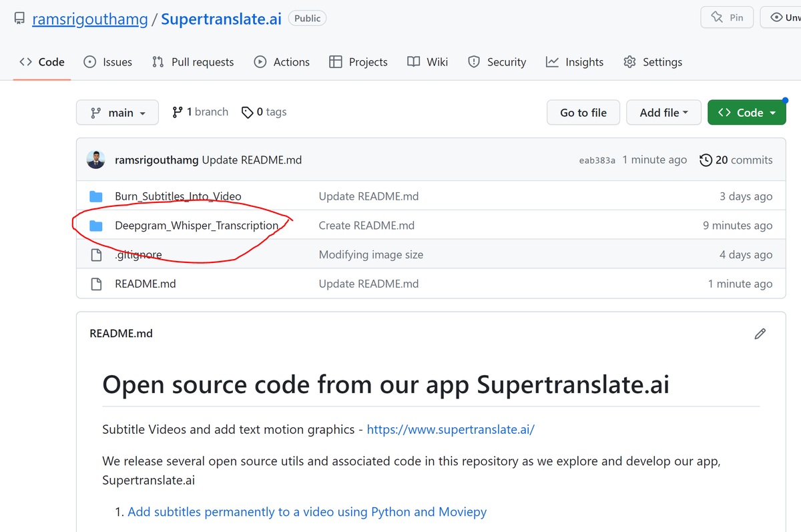Click the tag icon beside 0 tags
This screenshot has width=801, height=532.
point(247,112)
